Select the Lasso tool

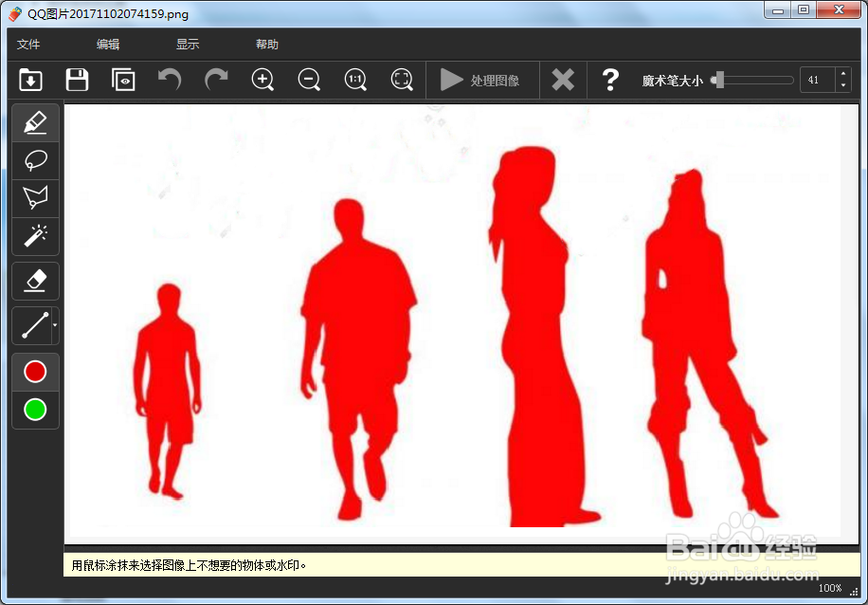35,160
